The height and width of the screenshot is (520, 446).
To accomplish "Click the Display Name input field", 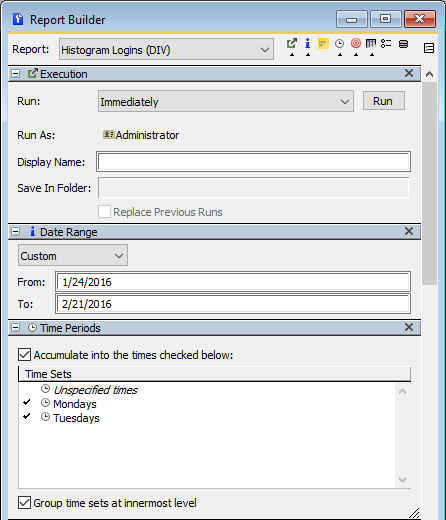I will coord(253,162).
